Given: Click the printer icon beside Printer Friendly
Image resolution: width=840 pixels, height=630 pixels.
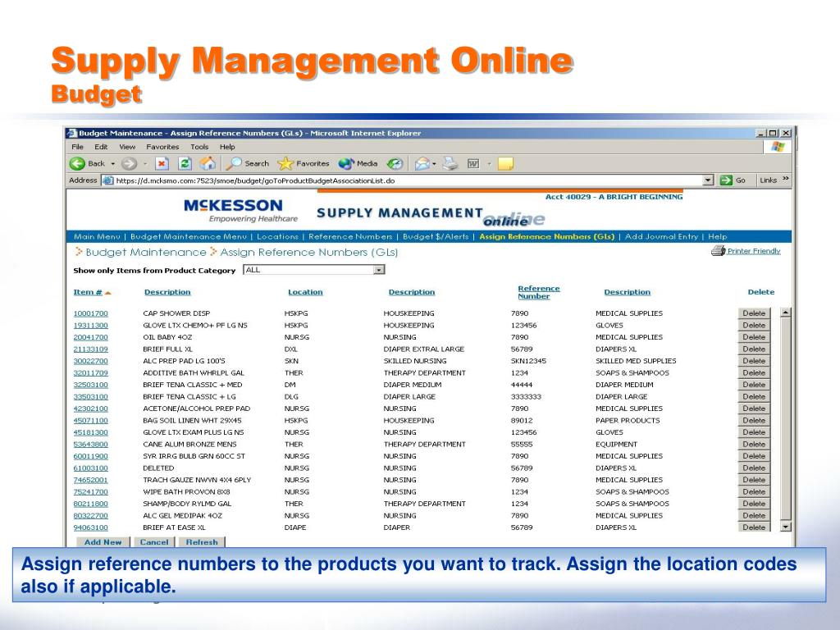Looking at the screenshot, I should [x=718, y=251].
